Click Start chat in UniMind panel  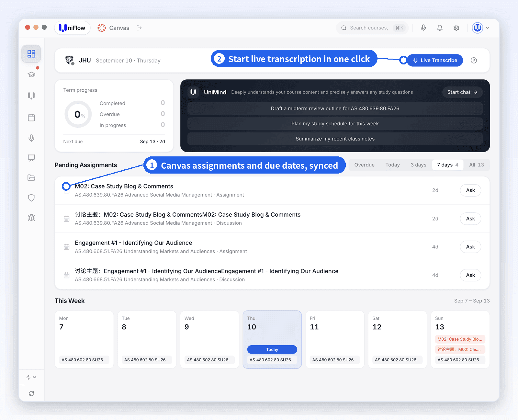462,92
